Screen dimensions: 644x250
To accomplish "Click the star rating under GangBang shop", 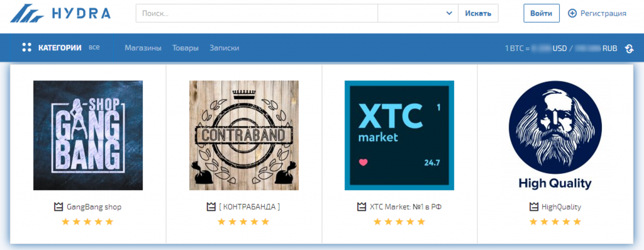I will coord(87,222).
